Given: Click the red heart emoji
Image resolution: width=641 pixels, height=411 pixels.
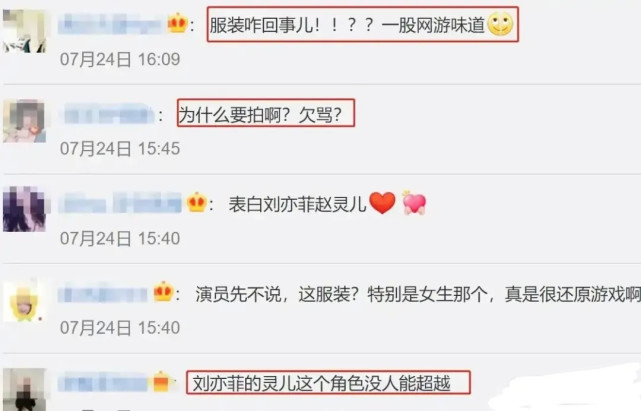Looking at the screenshot, I should point(382,203).
